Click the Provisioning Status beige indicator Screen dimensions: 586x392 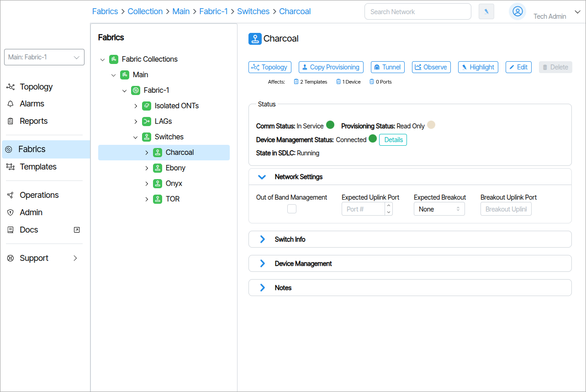pos(431,125)
